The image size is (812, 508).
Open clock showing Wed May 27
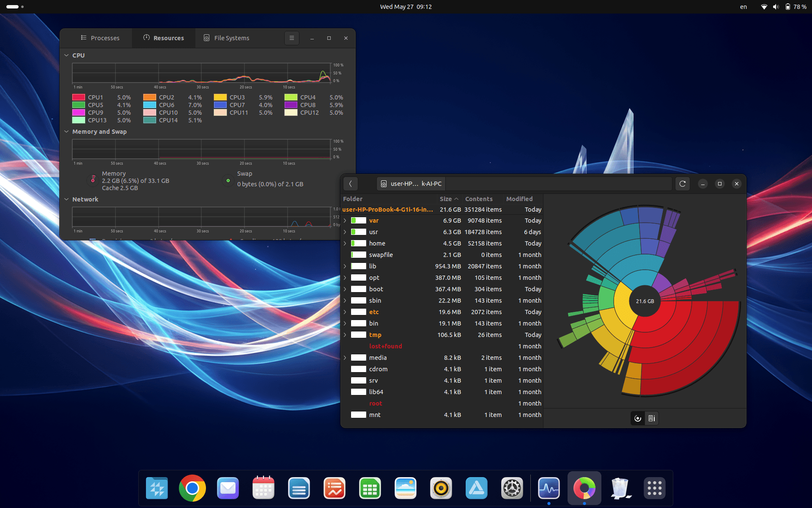[406, 7]
